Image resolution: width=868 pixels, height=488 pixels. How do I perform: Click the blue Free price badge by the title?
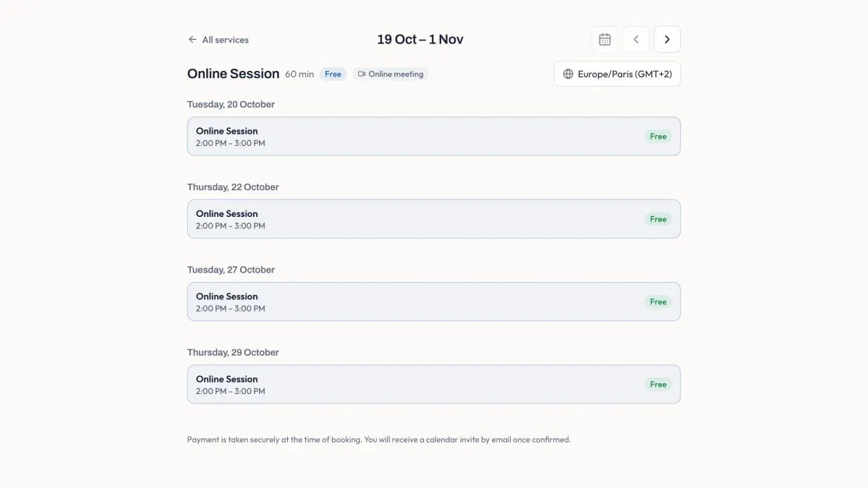tap(333, 74)
